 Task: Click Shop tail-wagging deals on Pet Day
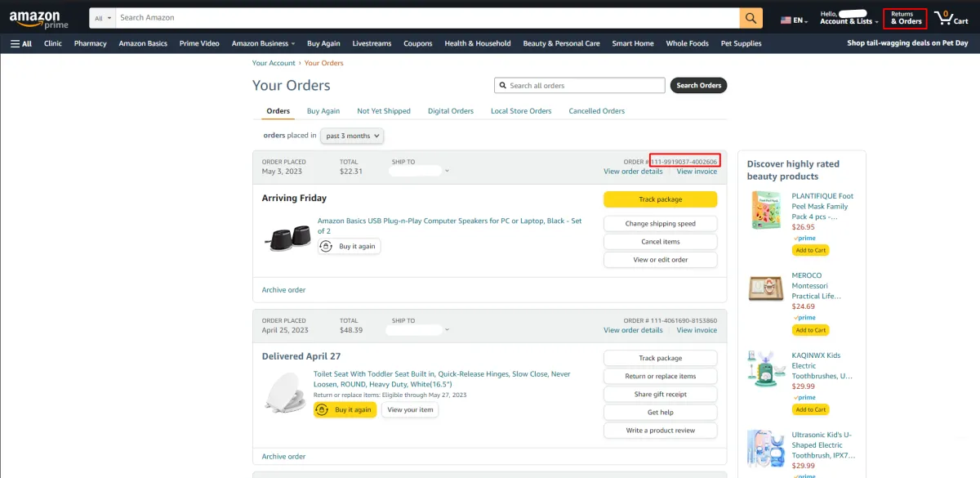click(907, 43)
